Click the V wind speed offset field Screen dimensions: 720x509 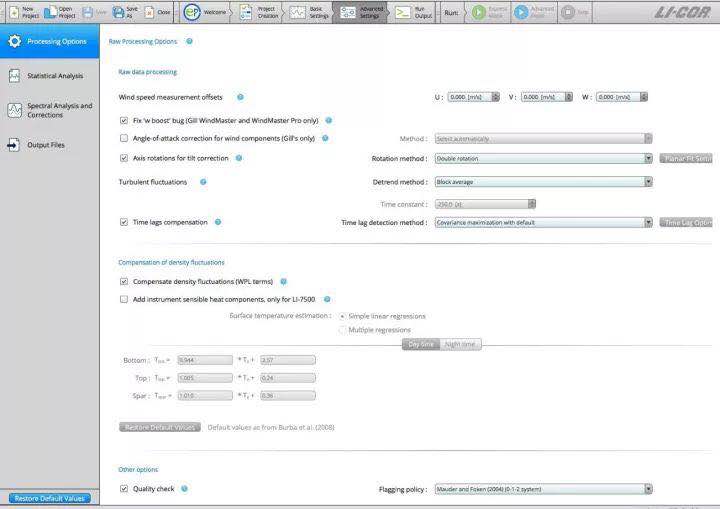541,97
